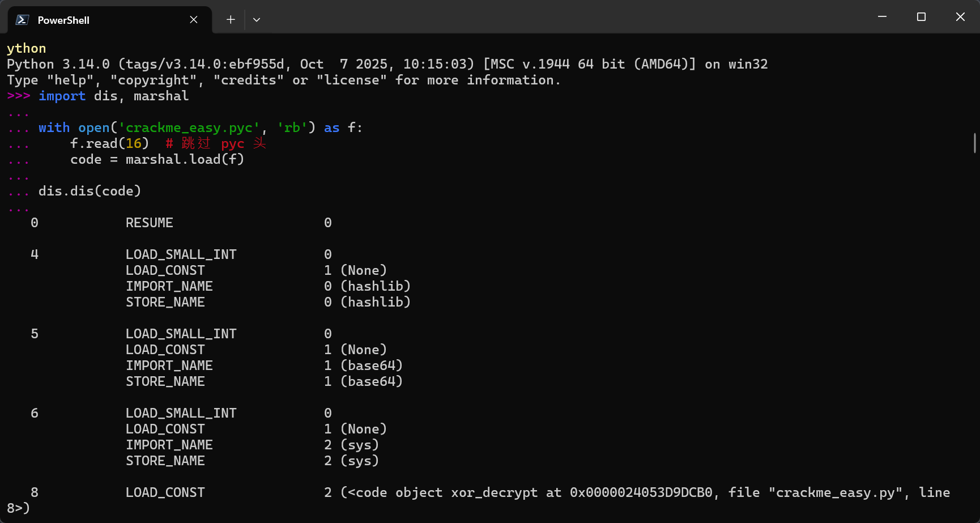Click the IMPORT_NAME opcode for sys
Screen dimensions: 980x523
pyautogui.click(x=169, y=445)
